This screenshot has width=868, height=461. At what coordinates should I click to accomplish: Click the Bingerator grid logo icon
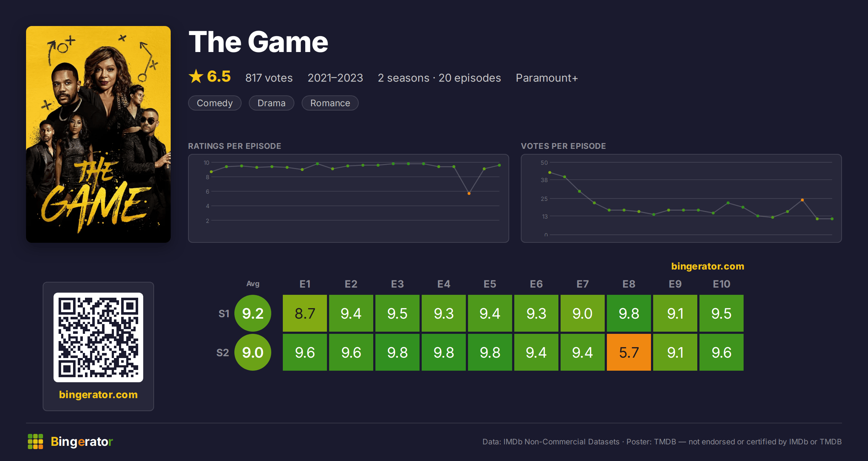point(35,441)
